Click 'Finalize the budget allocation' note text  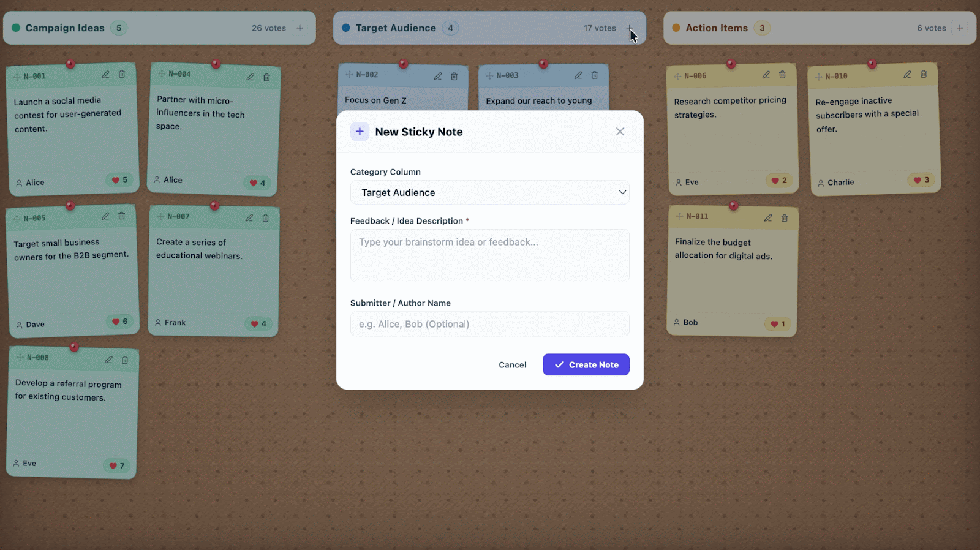pyautogui.click(x=723, y=249)
